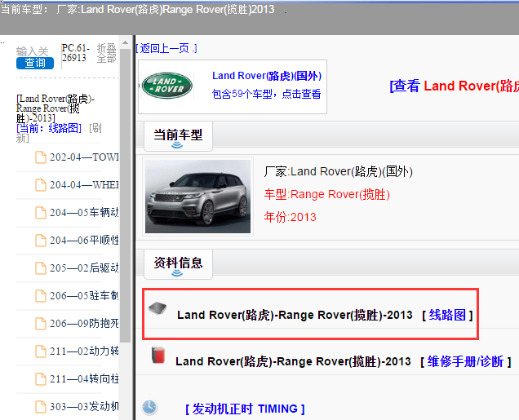519x420 pixels.
Task: Click the clock icon beside engine timing
Action: coord(149,407)
